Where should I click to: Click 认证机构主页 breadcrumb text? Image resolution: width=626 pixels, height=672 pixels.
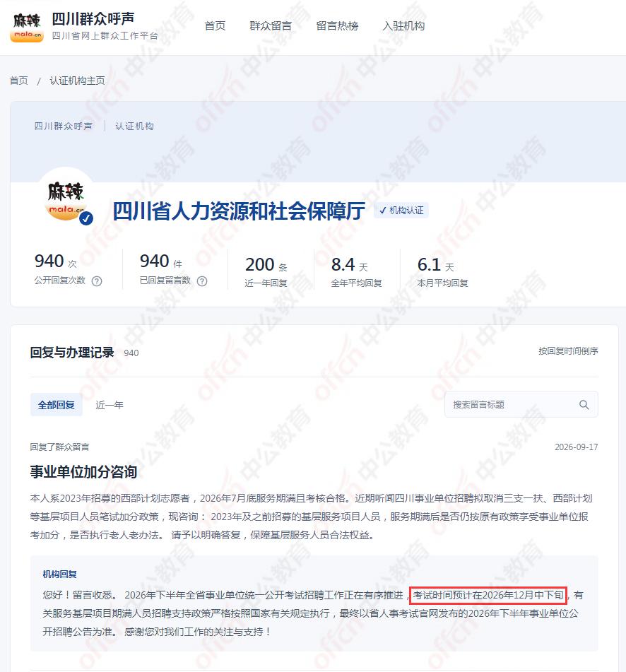77,81
